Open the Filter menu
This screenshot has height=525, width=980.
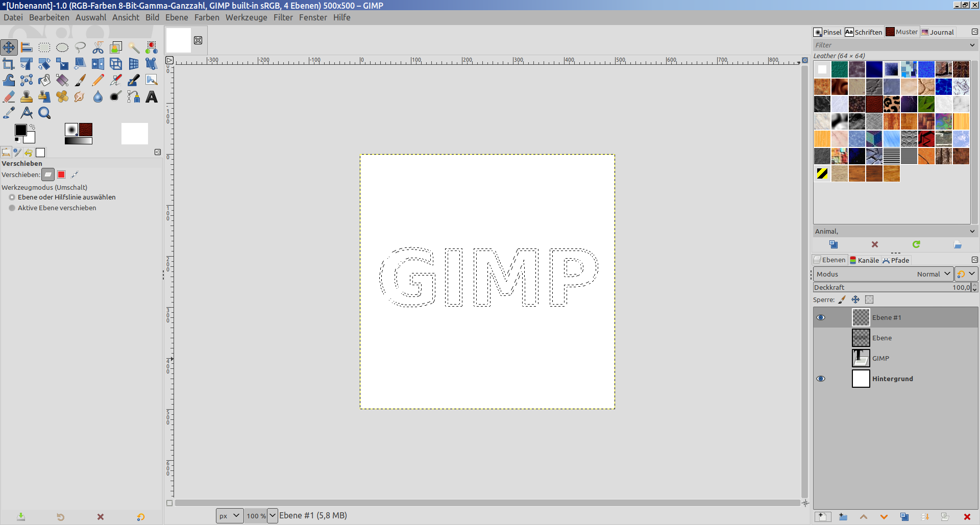coord(283,17)
